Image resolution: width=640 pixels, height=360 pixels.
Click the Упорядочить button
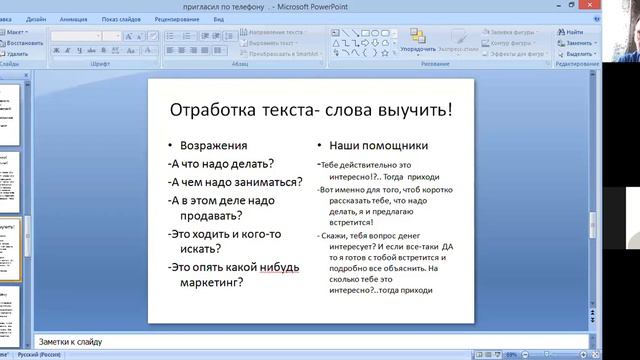click(418, 41)
